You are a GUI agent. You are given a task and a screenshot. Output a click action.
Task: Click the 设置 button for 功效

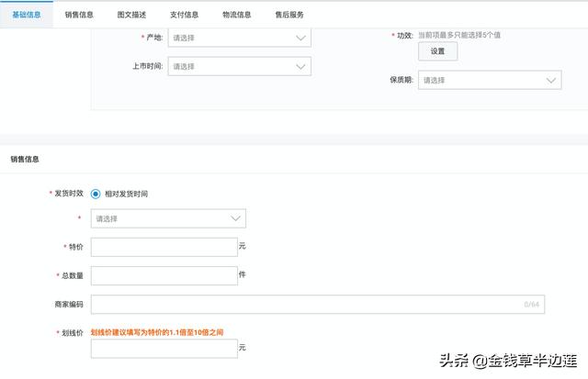tap(437, 51)
